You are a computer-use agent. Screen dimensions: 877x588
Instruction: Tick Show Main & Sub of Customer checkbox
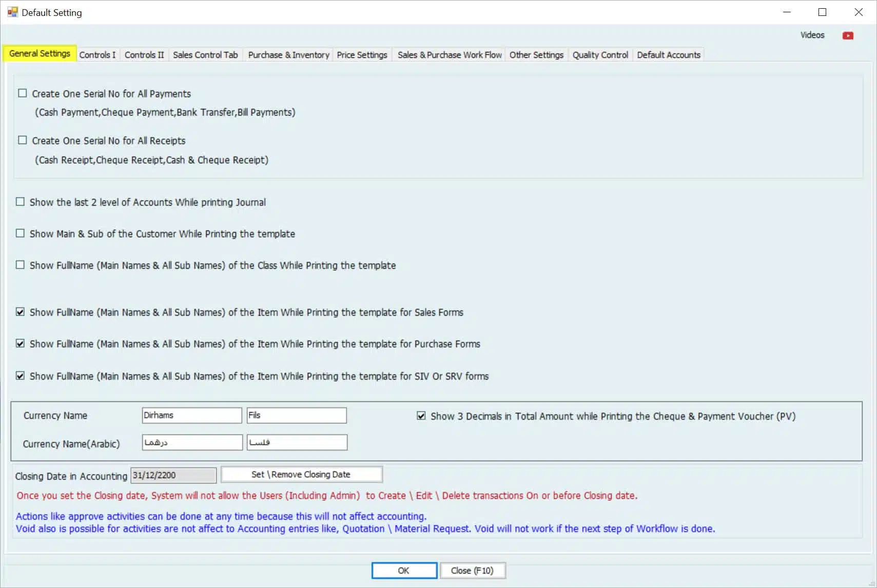click(21, 233)
